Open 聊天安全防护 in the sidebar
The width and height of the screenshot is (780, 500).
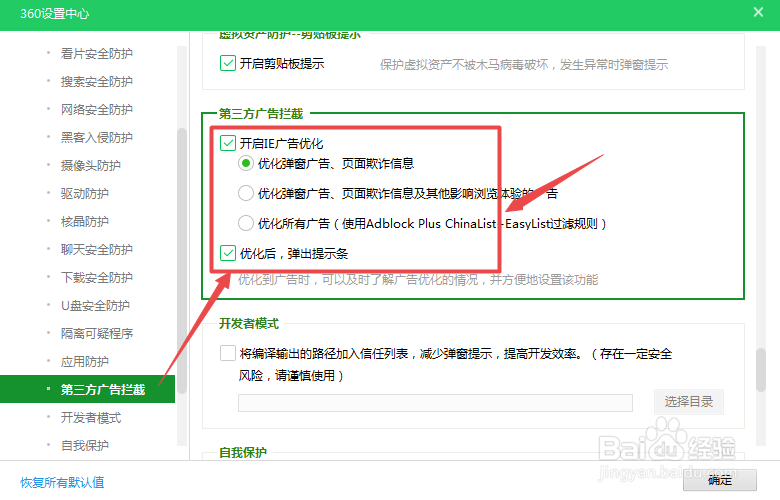pos(97,249)
